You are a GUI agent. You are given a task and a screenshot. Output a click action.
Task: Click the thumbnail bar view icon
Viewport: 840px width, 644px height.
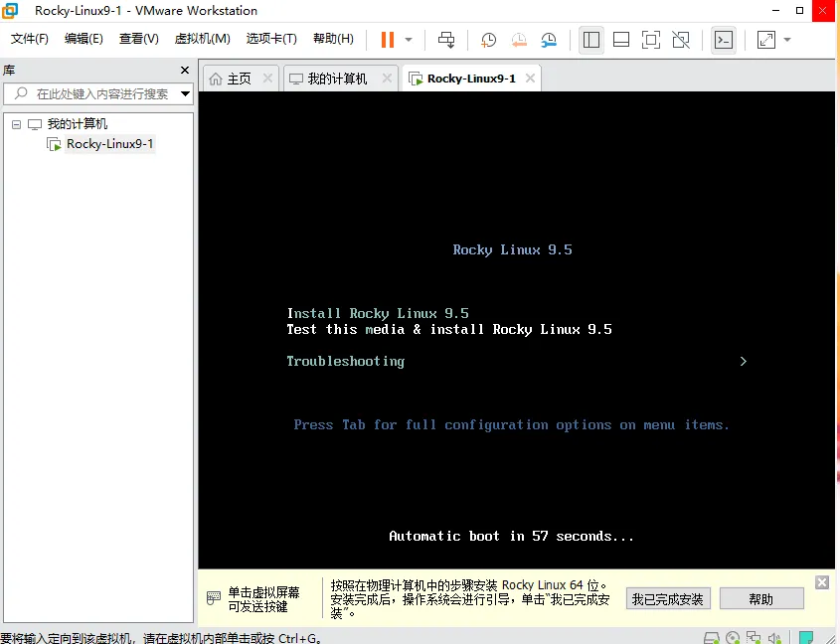[621, 40]
